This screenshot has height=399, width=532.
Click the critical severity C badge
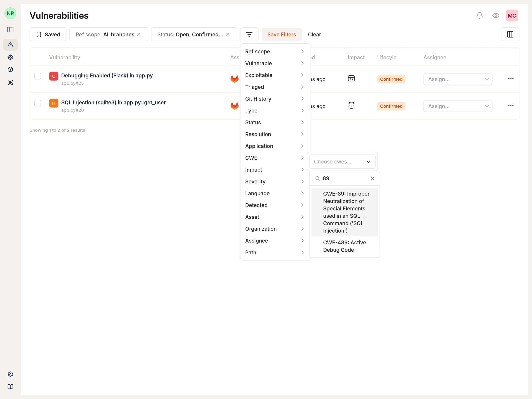pyautogui.click(x=54, y=76)
